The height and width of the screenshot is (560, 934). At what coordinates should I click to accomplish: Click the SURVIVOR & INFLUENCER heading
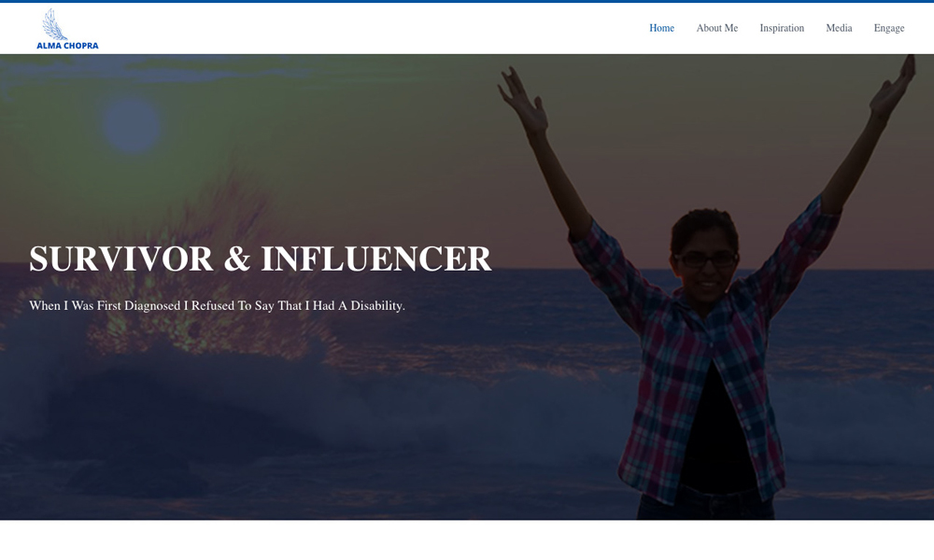click(x=261, y=259)
